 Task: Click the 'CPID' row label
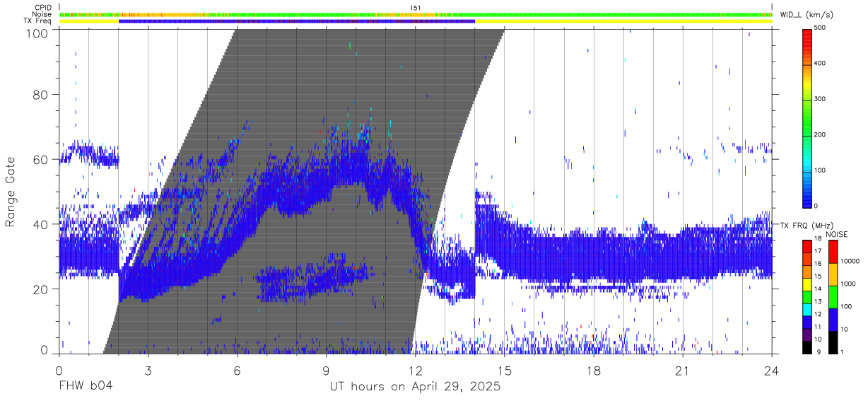pos(44,8)
